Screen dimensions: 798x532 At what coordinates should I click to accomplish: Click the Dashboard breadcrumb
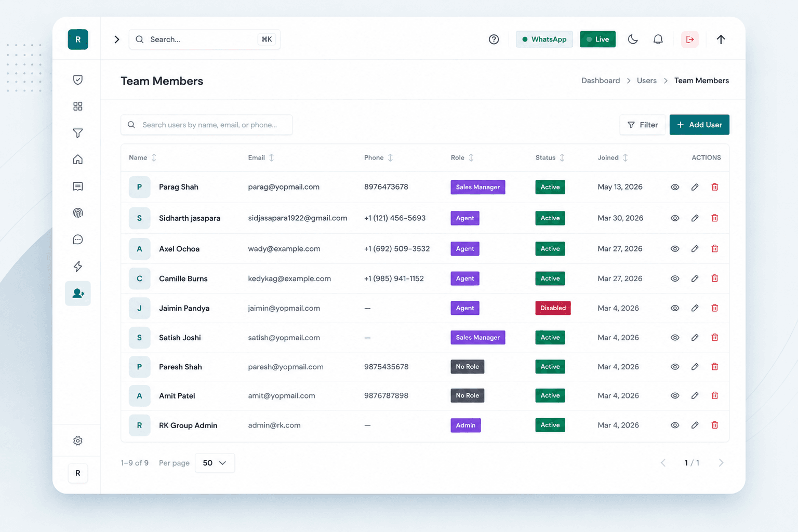tap(601, 81)
